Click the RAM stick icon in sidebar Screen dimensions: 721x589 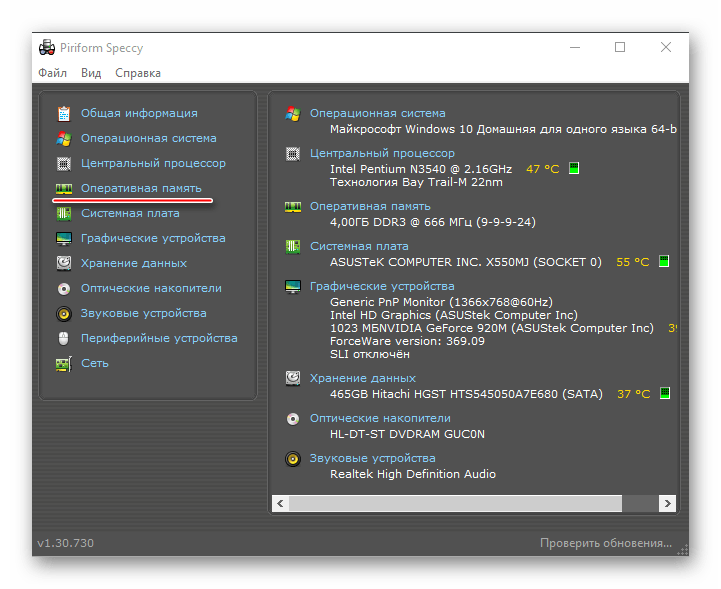(64, 189)
